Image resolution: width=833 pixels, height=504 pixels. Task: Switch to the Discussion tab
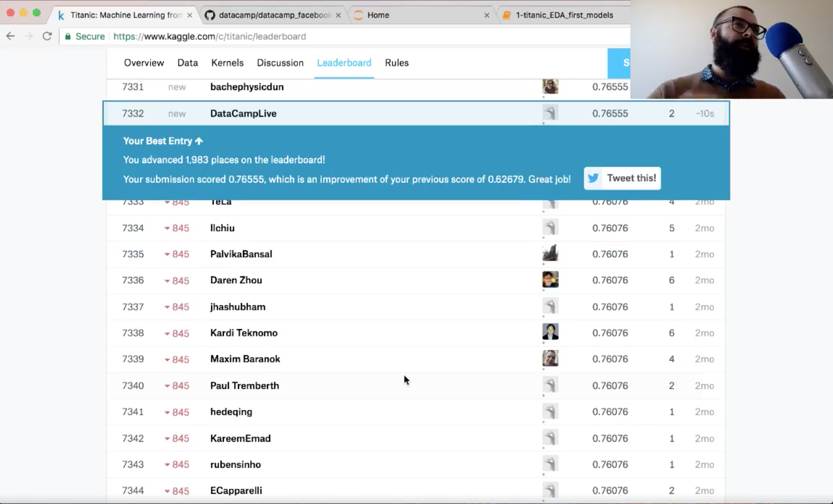280,63
